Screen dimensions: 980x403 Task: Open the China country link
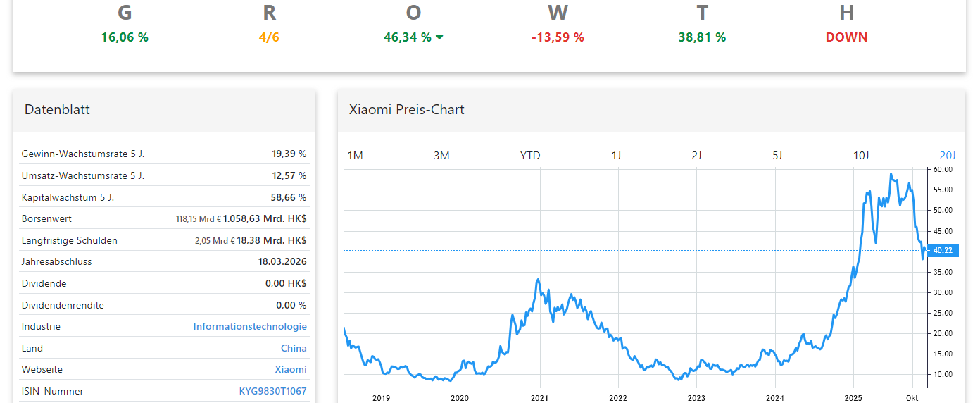tap(294, 348)
